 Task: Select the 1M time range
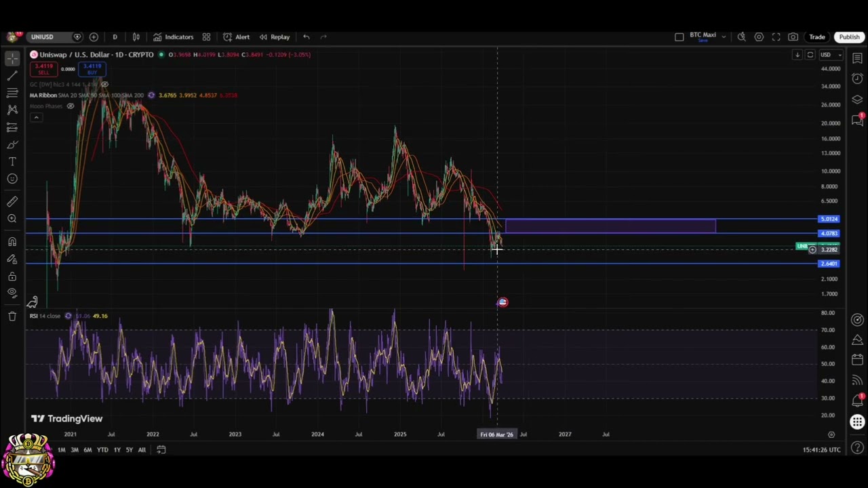[x=61, y=449]
